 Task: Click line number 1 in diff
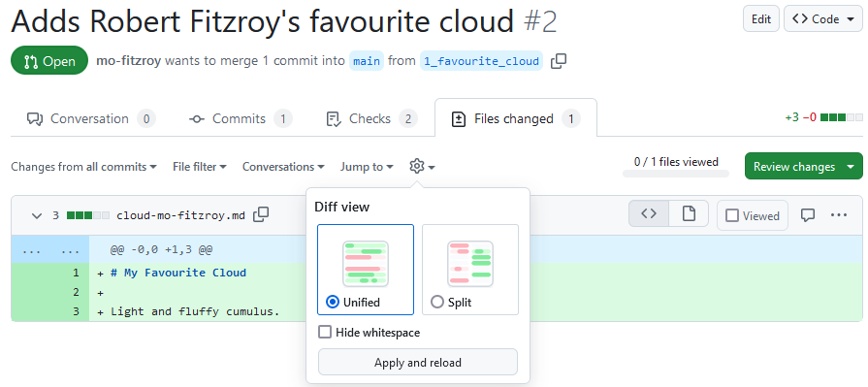pos(76,273)
